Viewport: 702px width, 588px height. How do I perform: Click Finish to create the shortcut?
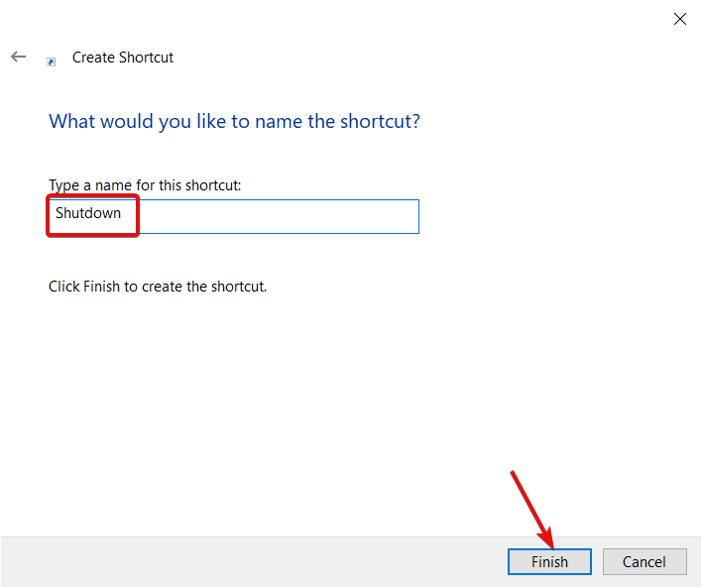[x=549, y=561]
